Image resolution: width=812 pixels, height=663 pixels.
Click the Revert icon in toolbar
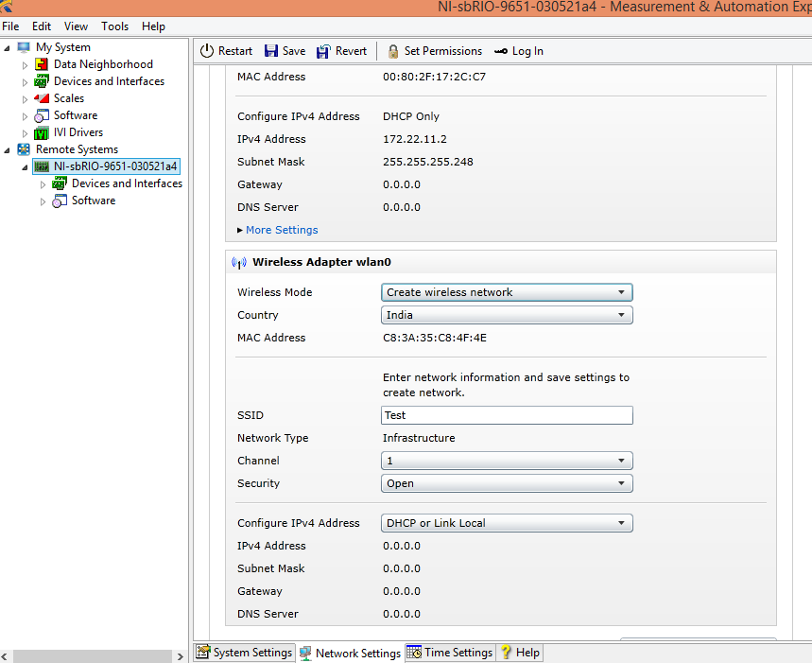(x=323, y=51)
